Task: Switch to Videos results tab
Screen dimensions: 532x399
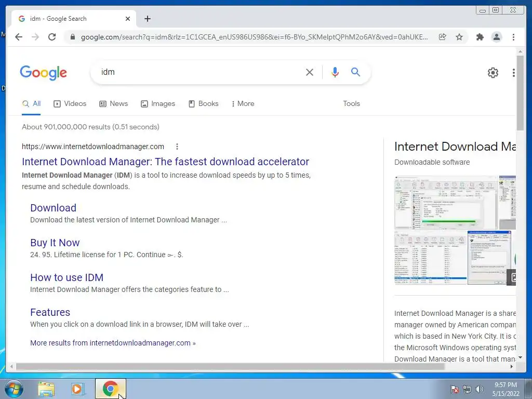Action: 70,104
